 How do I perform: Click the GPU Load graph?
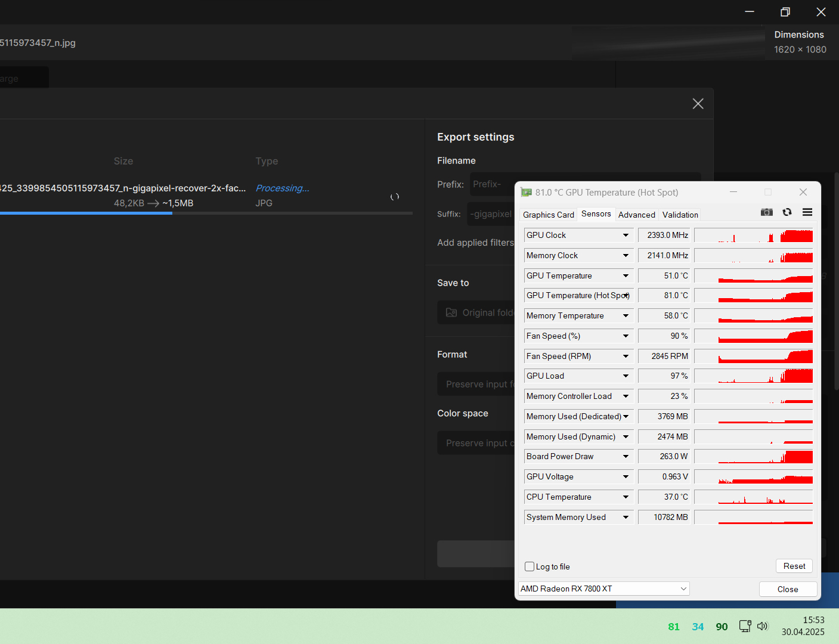754,376
